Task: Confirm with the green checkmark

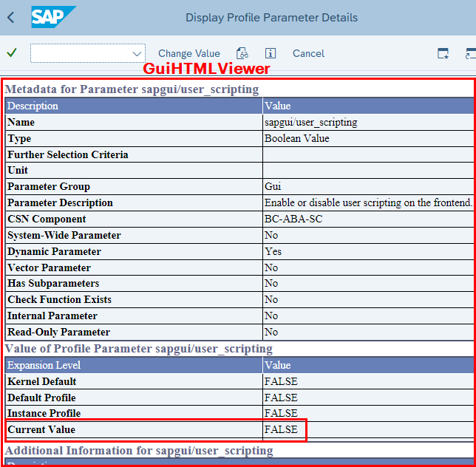Action: click(12, 52)
